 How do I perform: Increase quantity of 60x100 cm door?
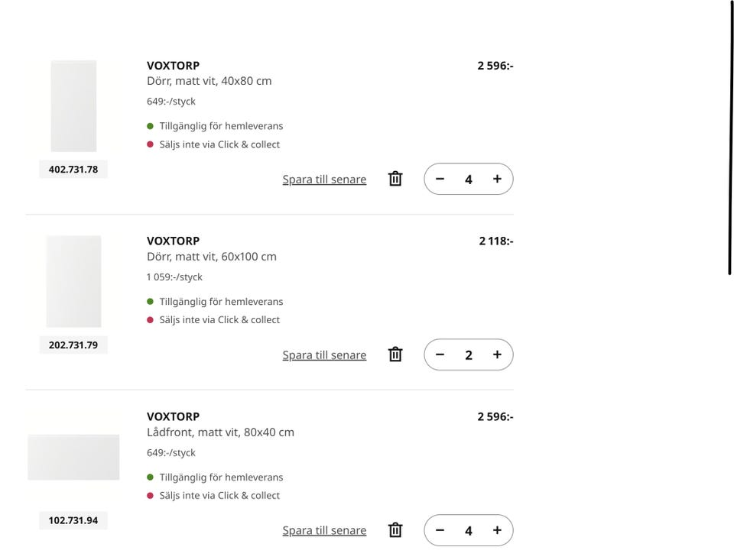pyautogui.click(x=497, y=354)
